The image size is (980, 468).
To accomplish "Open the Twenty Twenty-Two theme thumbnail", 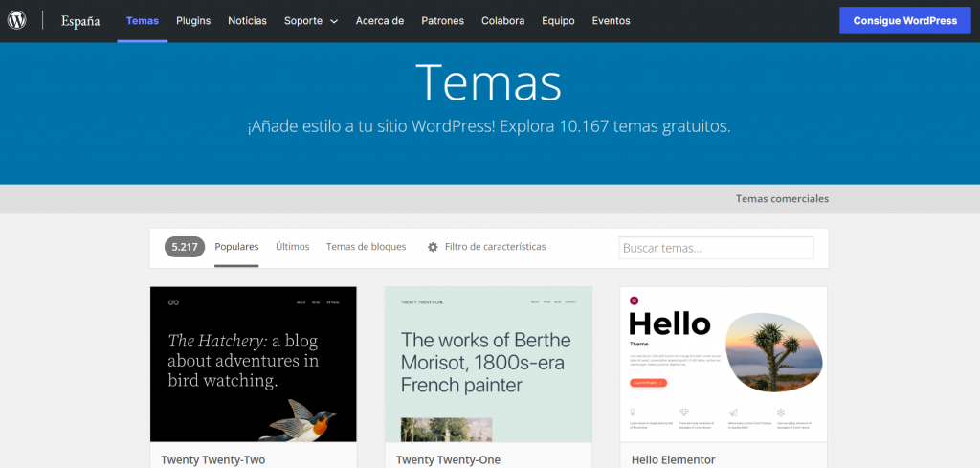I will (x=253, y=365).
